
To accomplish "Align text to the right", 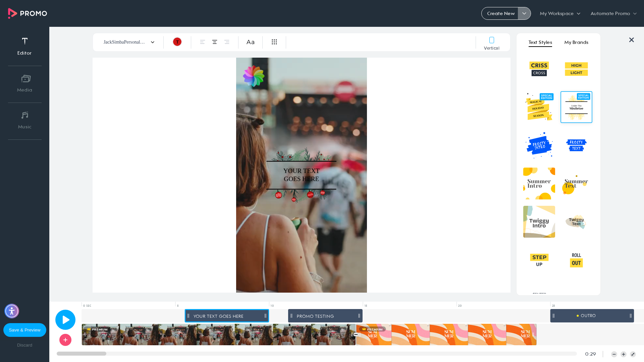I will pos(227,42).
